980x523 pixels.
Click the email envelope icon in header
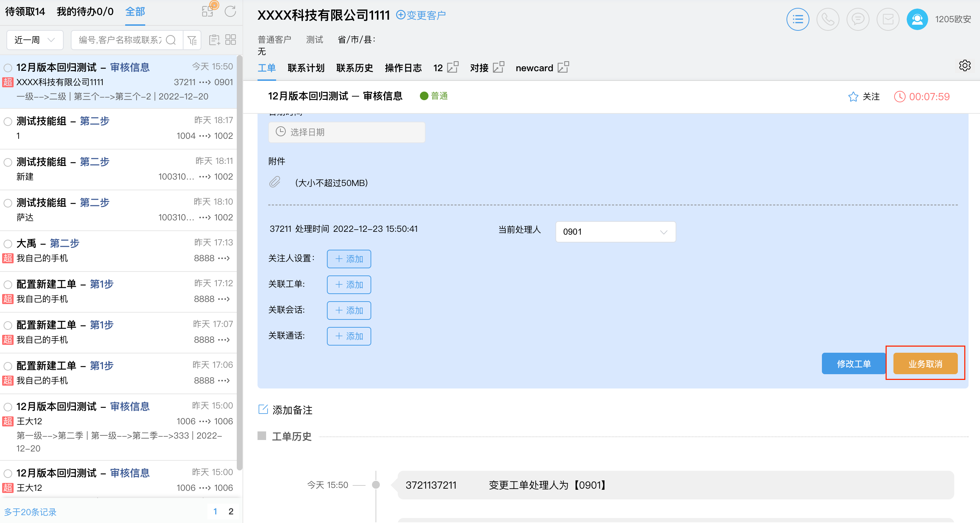point(888,19)
